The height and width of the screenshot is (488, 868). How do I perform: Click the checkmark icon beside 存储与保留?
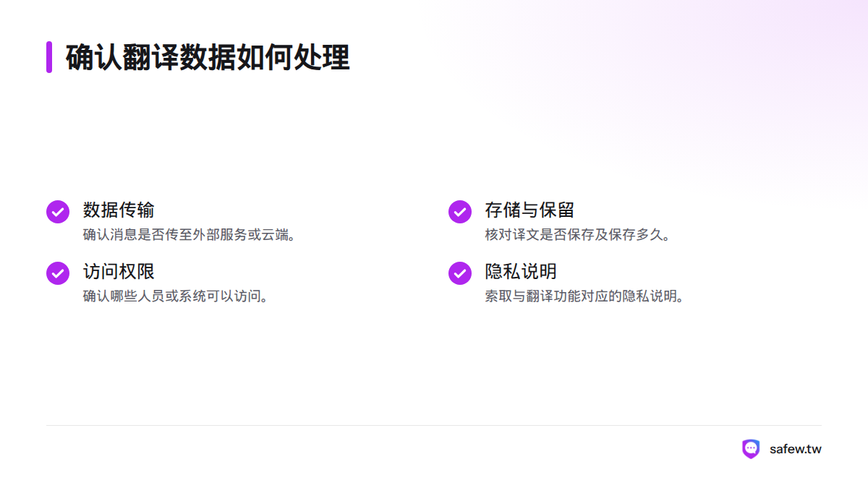click(x=460, y=212)
